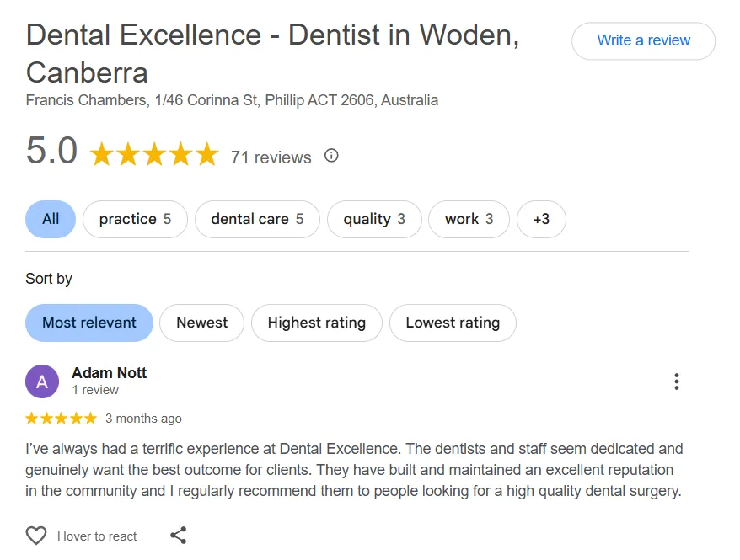Viewport: 740px width, 560px height.
Task: Open Adam Nott's reviewer profile name
Action: pos(110,372)
